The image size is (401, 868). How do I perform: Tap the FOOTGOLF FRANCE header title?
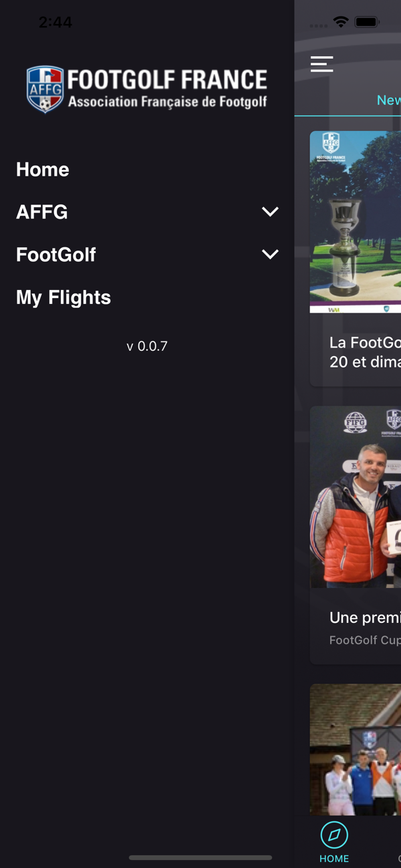[167, 80]
